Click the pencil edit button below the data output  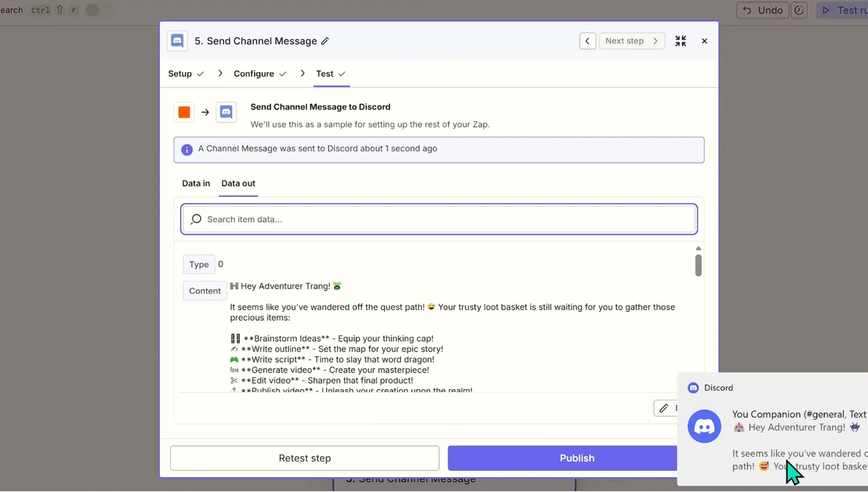pyautogui.click(x=665, y=408)
